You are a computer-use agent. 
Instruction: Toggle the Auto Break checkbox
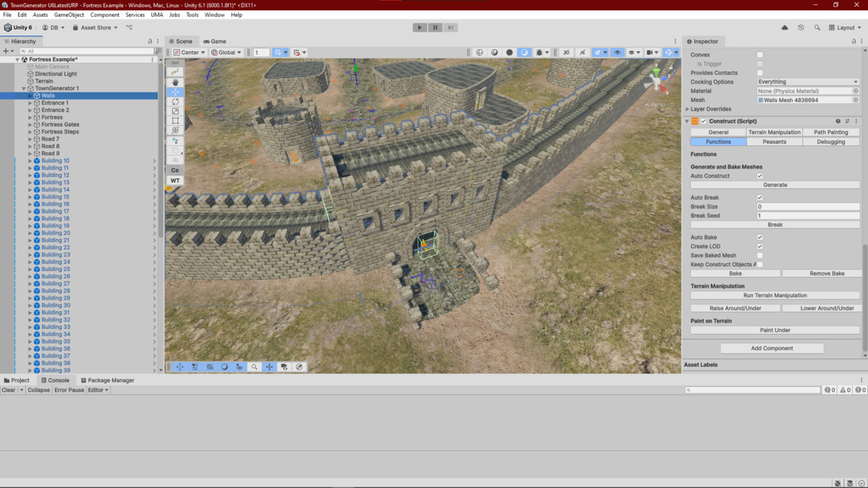pos(759,197)
